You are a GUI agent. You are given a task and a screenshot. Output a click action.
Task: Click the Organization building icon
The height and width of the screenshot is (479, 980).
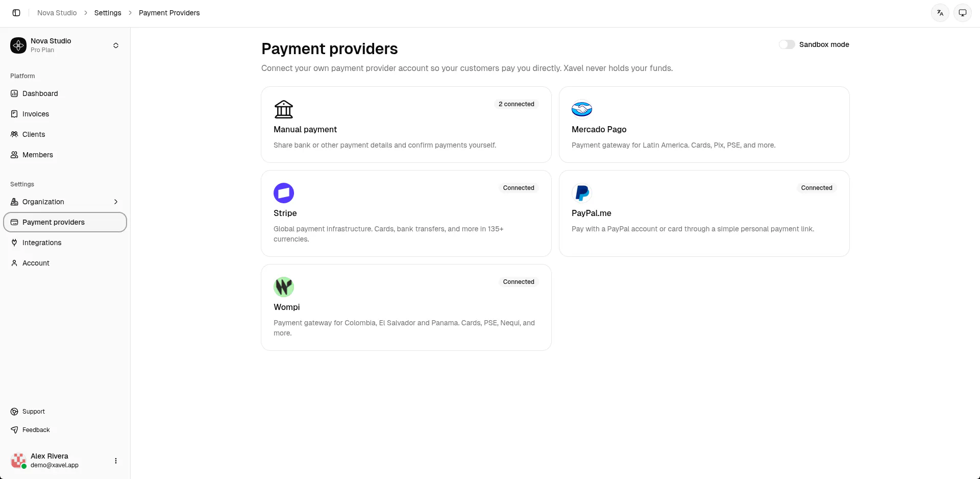click(14, 202)
